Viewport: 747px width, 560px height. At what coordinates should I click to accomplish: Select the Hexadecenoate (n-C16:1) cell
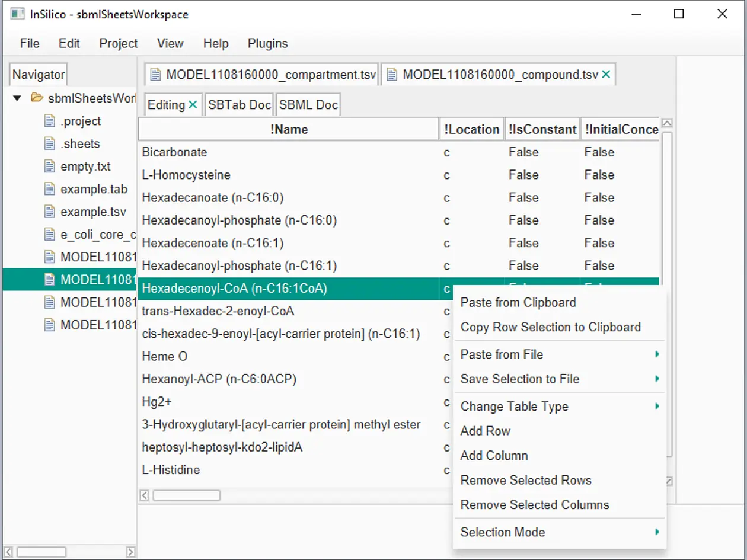288,243
